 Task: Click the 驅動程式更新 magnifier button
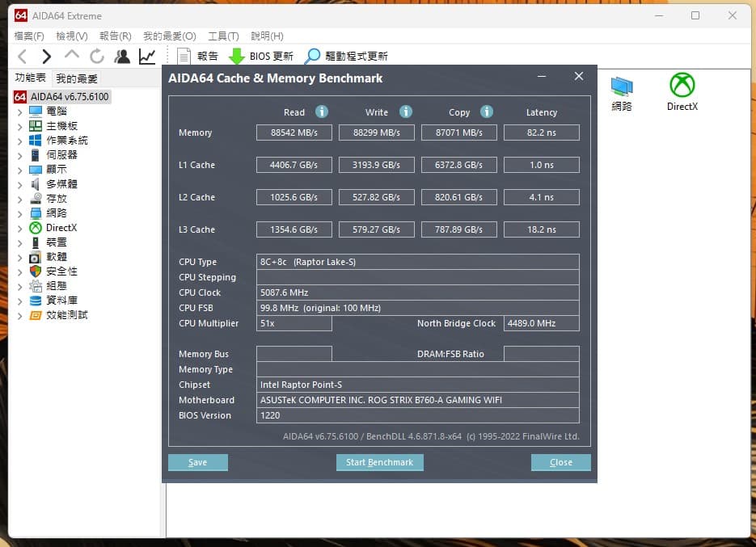point(346,57)
